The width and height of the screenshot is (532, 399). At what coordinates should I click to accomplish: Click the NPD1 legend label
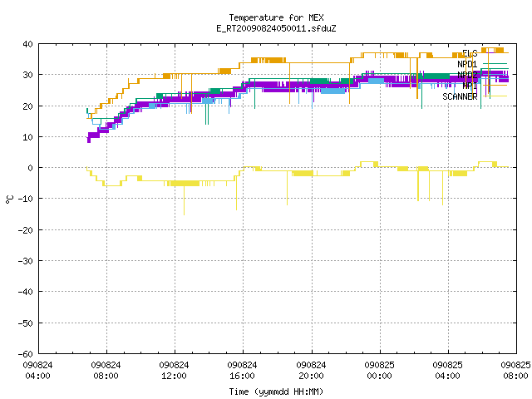(467, 64)
